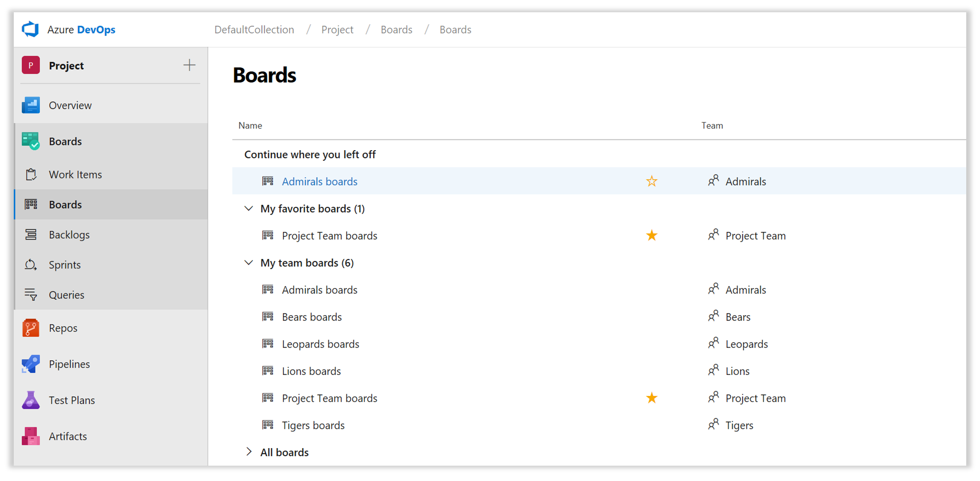The width and height of the screenshot is (980, 481).
Task: Open Sprints from sidebar menu
Action: click(x=64, y=265)
